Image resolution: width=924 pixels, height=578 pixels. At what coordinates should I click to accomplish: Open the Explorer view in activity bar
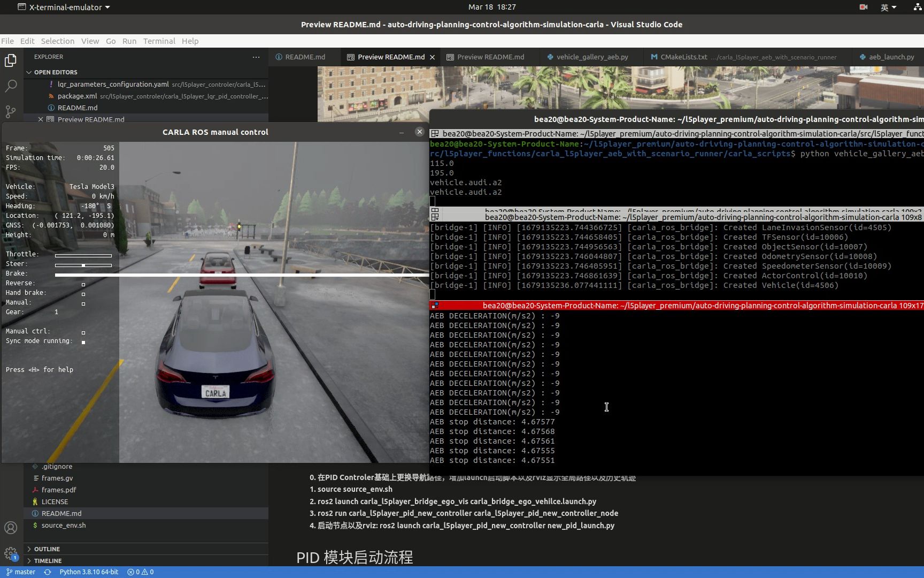click(x=11, y=60)
